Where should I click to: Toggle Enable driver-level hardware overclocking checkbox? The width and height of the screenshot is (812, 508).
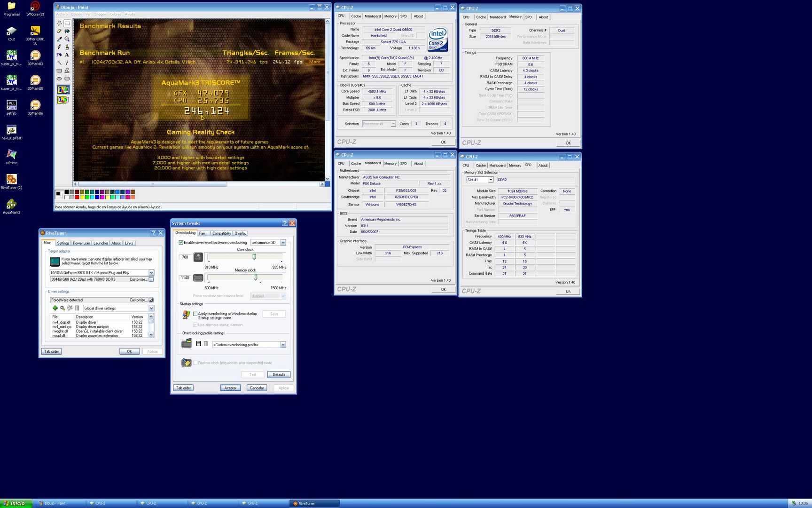click(181, 243)
